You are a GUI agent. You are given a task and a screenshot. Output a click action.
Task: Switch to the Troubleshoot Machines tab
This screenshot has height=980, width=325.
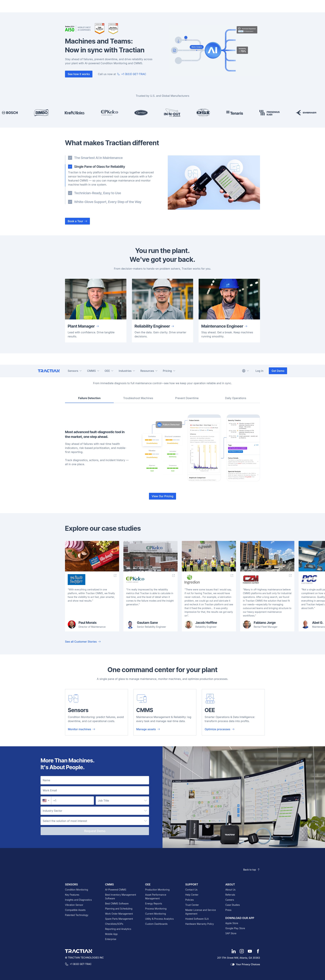[x=138, y=398]
